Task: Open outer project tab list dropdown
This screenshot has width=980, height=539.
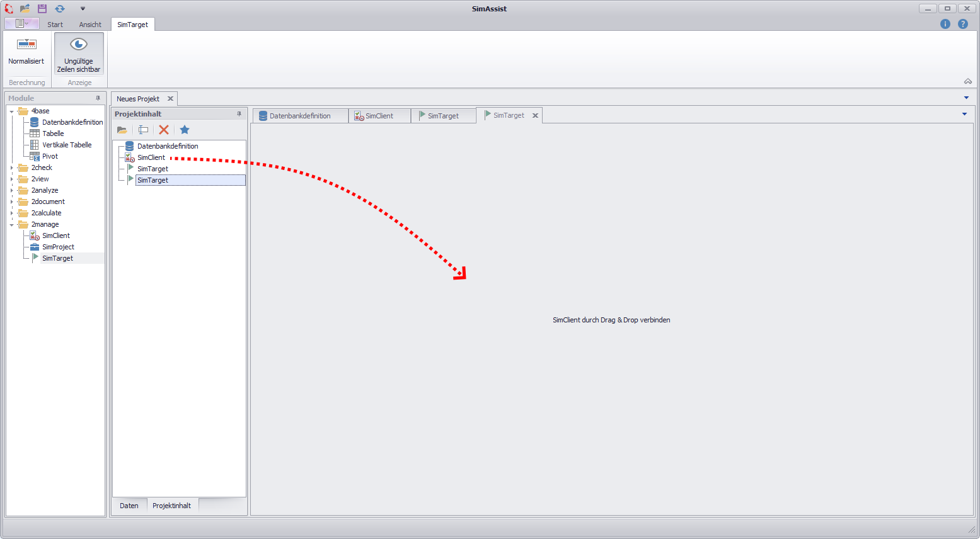Action: 966,98
